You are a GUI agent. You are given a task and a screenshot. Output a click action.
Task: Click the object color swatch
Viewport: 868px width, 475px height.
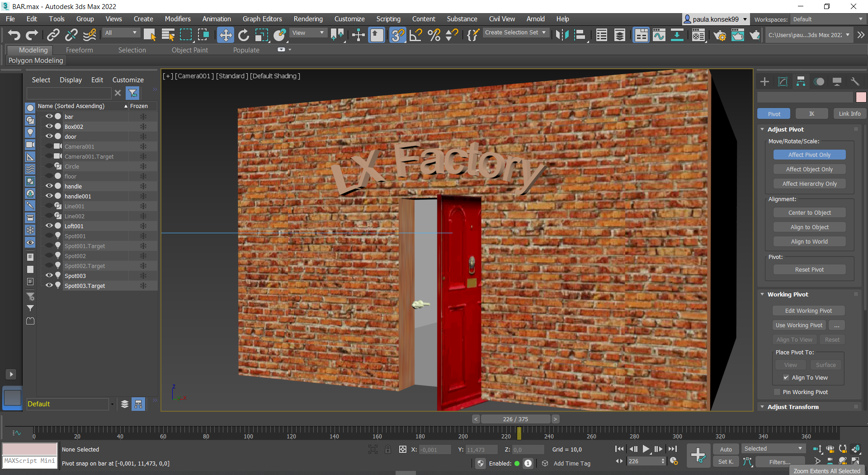coord(861,97)
